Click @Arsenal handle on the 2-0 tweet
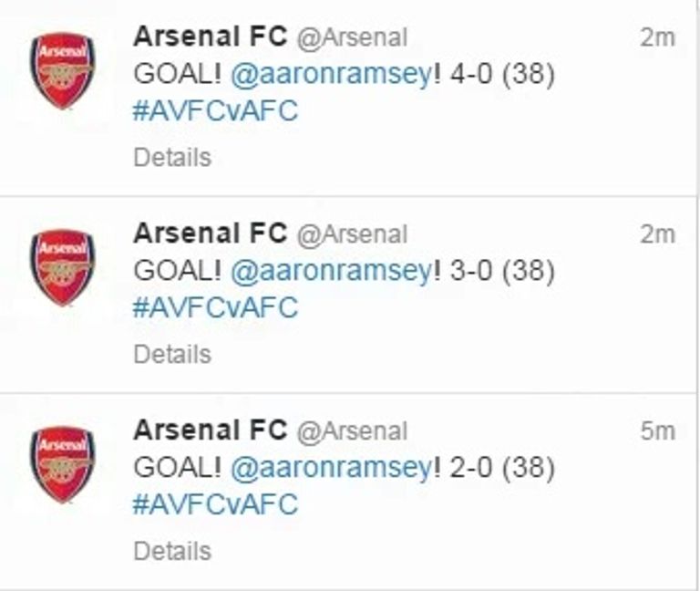 click(353, 430)
